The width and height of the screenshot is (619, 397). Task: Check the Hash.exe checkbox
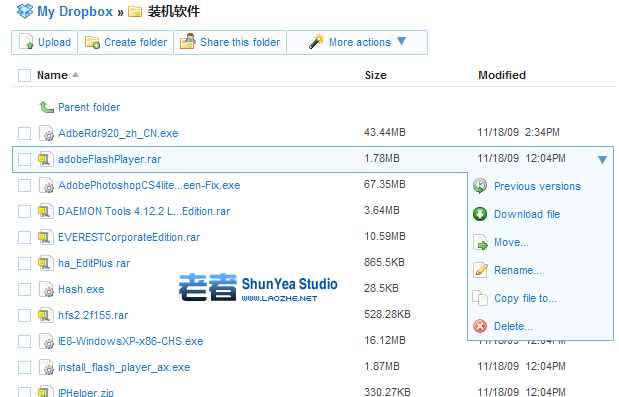coord(24,290)
